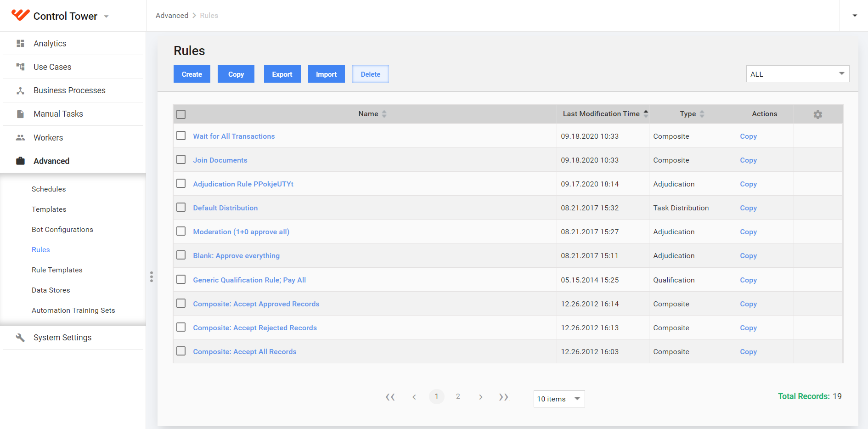Image resolution: width=868 pixels, height=429 pixels.
Task: Select Composite: Accept All Records checkbox
Action: 181,351
